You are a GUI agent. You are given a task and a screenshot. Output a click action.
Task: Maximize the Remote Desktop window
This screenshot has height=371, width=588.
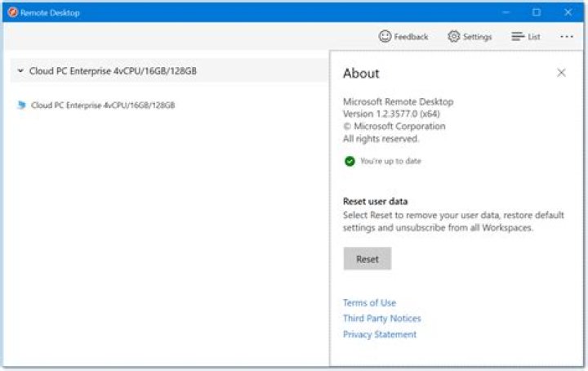tap(537, 12)
